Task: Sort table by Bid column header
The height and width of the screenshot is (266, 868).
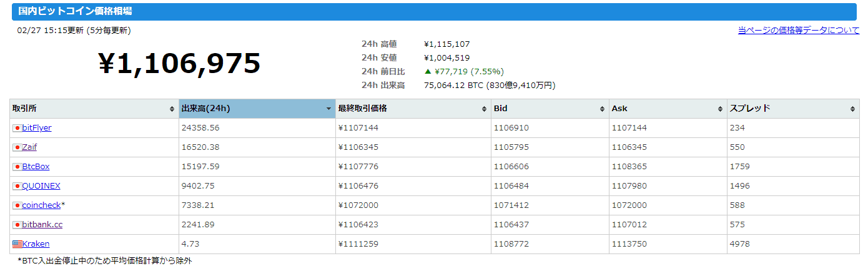Action: [550, 109]
